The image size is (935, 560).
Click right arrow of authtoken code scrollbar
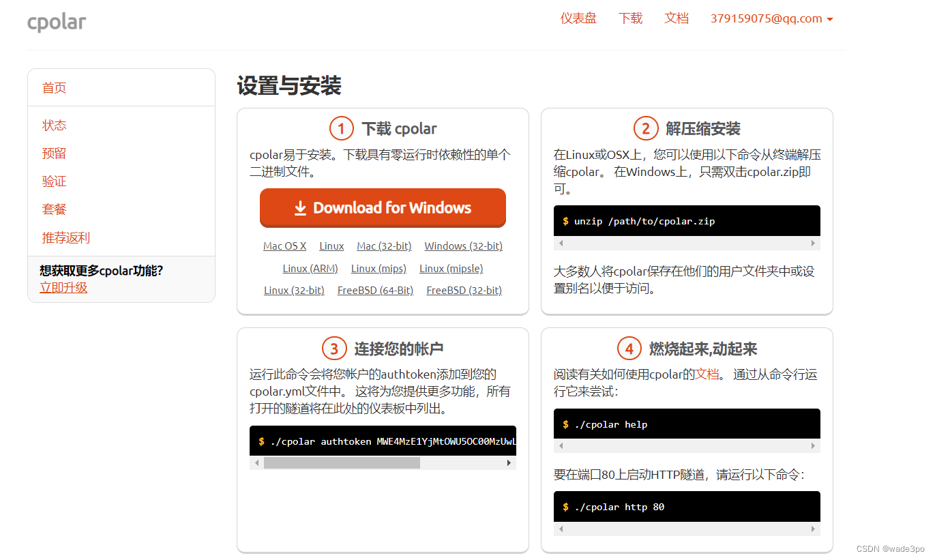tap(509, 463)
